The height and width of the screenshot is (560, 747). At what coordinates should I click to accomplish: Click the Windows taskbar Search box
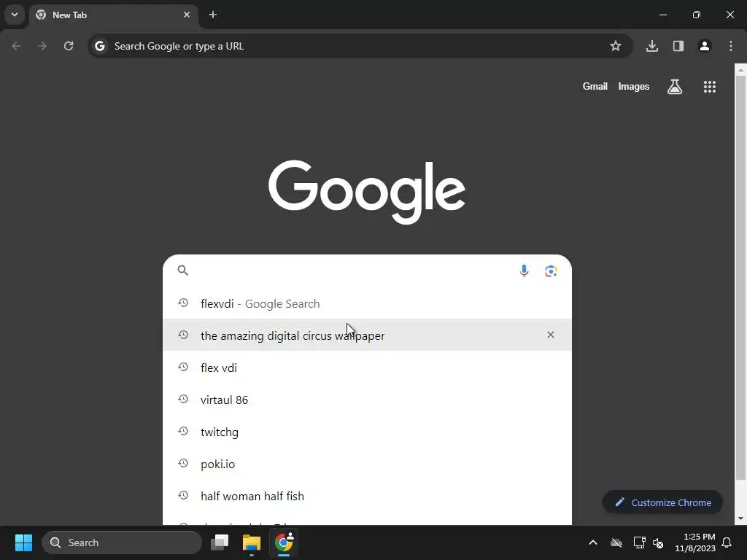tap(122, 542)
